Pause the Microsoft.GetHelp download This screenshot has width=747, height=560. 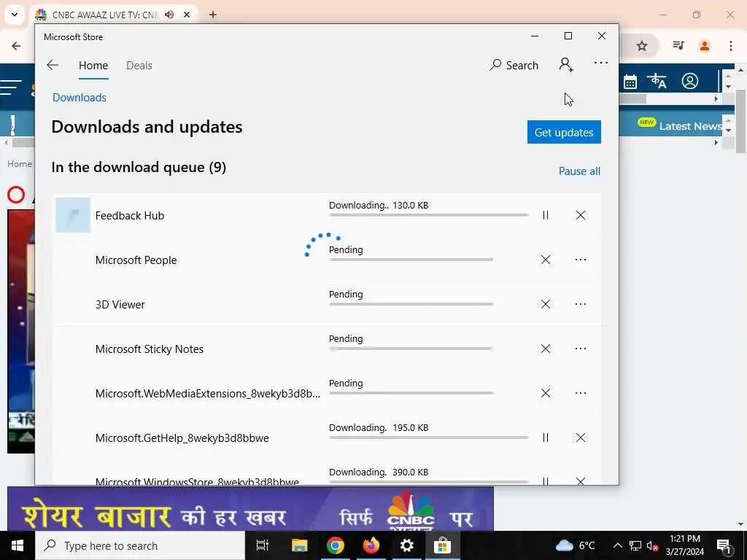click(x=546, y=437)
